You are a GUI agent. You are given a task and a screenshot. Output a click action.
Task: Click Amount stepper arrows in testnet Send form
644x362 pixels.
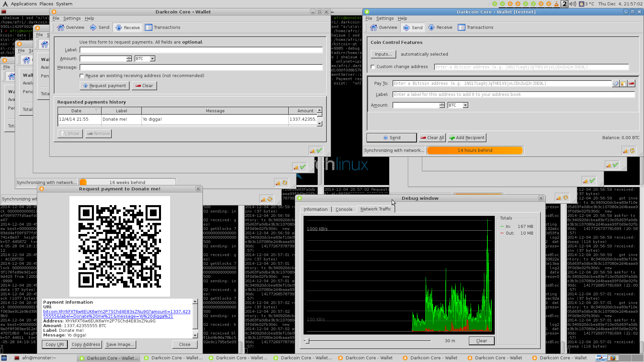(442, 105)
